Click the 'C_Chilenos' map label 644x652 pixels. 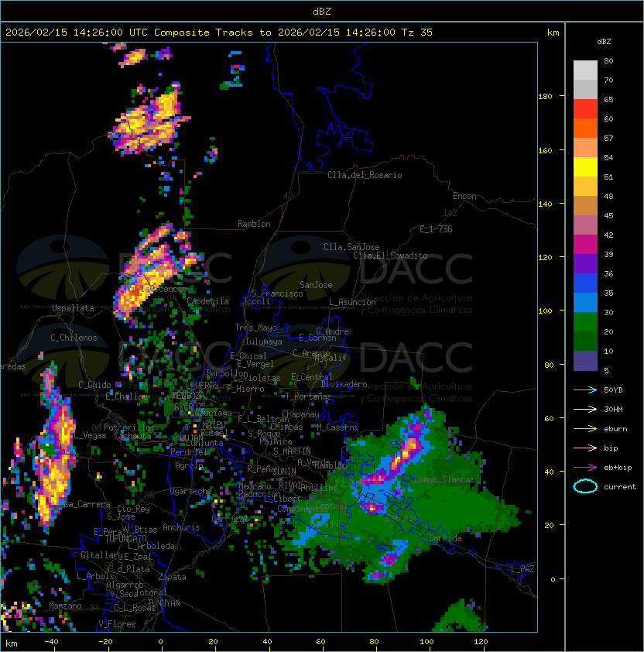tap(74, 338)
